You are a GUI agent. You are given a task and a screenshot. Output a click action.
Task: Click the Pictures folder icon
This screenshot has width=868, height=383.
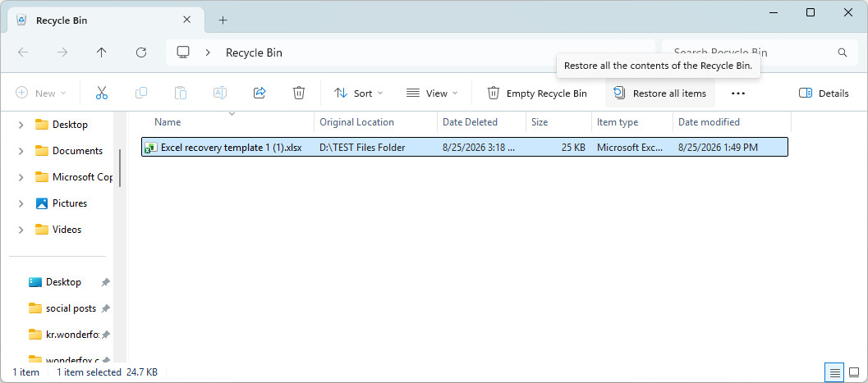tap(42, 203)
